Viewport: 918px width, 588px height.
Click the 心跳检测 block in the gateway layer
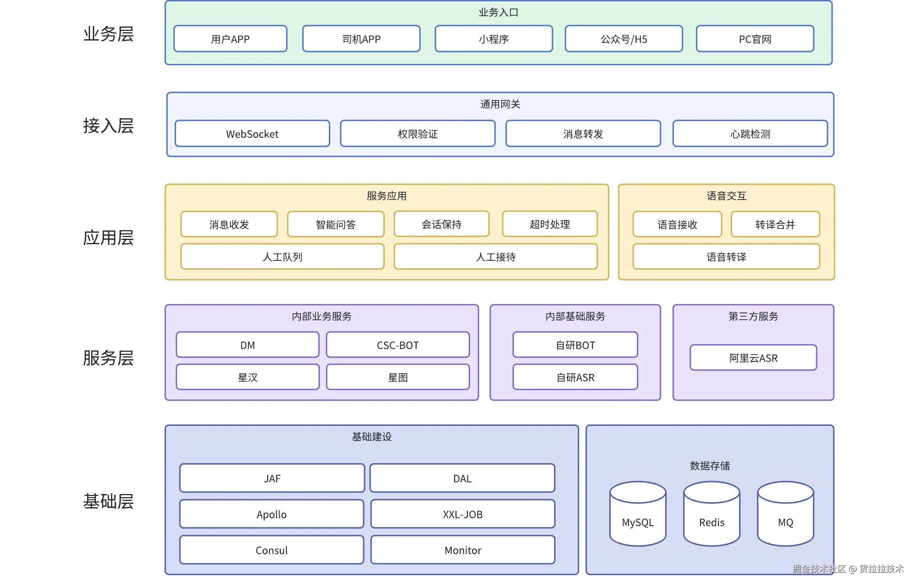point(749,134)
